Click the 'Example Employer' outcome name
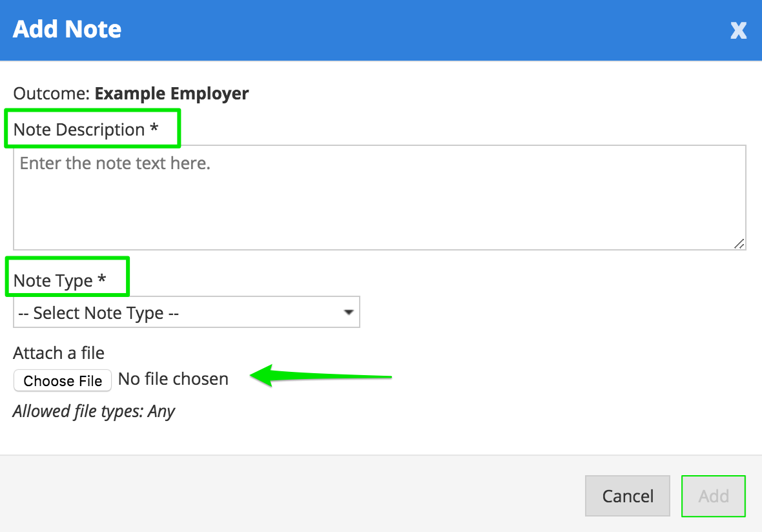This screenshot has width=762, height=532. point(172,94)
